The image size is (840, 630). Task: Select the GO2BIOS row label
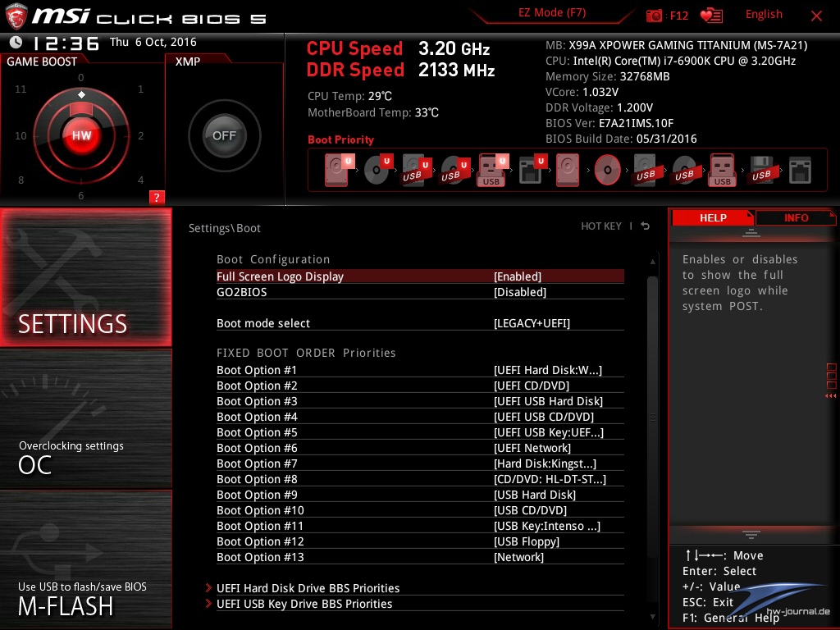tap(242, 292)
